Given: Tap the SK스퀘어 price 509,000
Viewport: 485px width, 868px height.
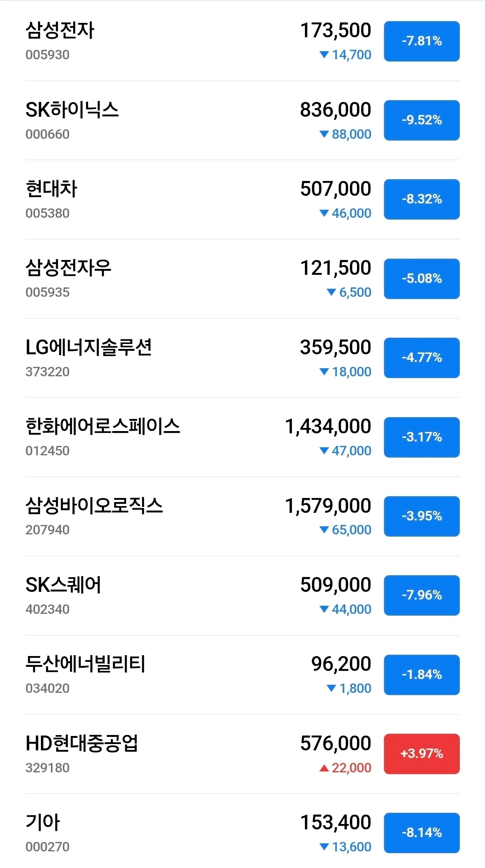Looking at the screenshot, I should click(335, 585).
